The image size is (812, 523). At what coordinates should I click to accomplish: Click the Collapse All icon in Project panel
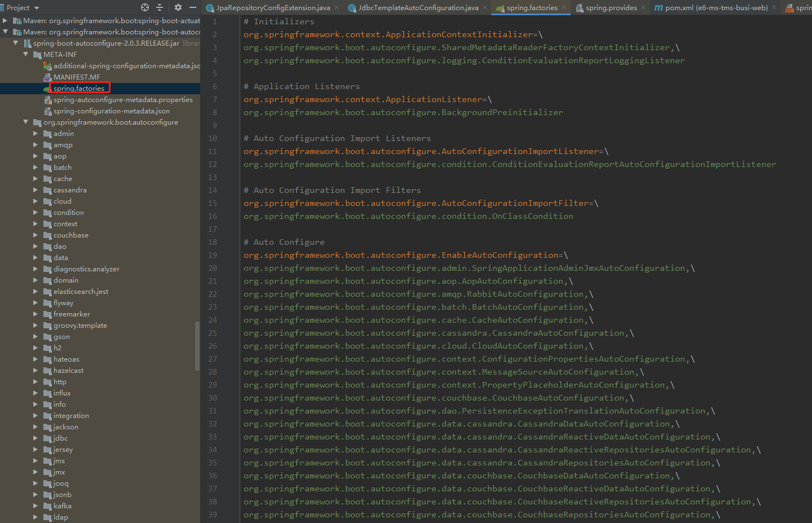click(160, 7)
